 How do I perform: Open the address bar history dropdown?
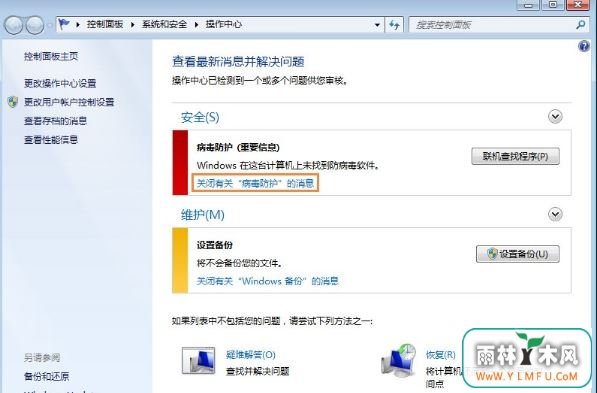click(377, 25)
